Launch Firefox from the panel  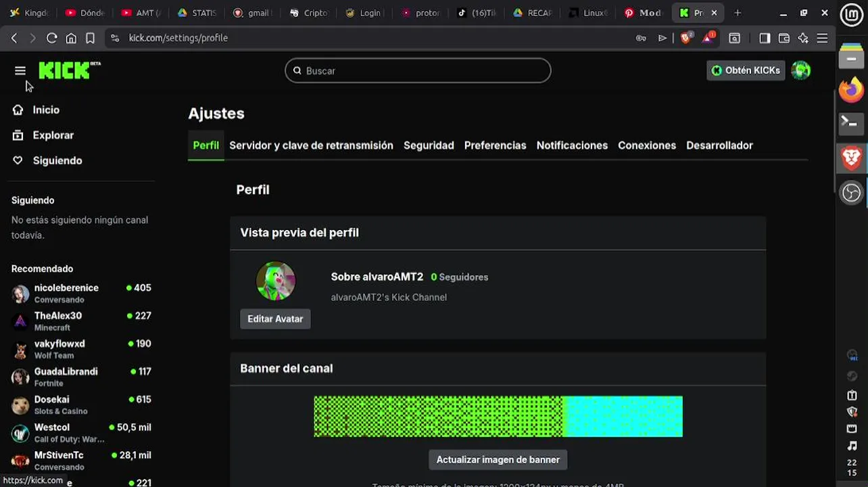click(852, 90)
